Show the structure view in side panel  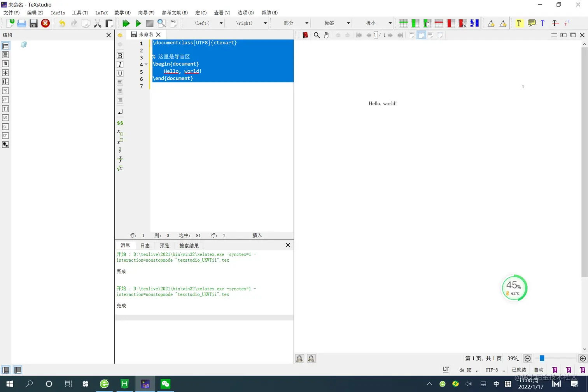click(5, 46)
